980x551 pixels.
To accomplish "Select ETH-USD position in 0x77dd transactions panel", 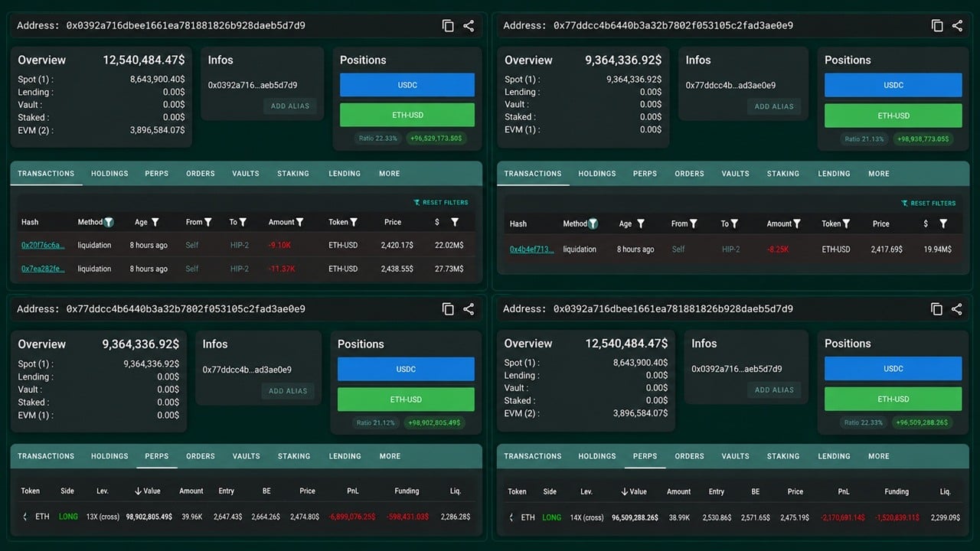I will click(x=893, y=116).
